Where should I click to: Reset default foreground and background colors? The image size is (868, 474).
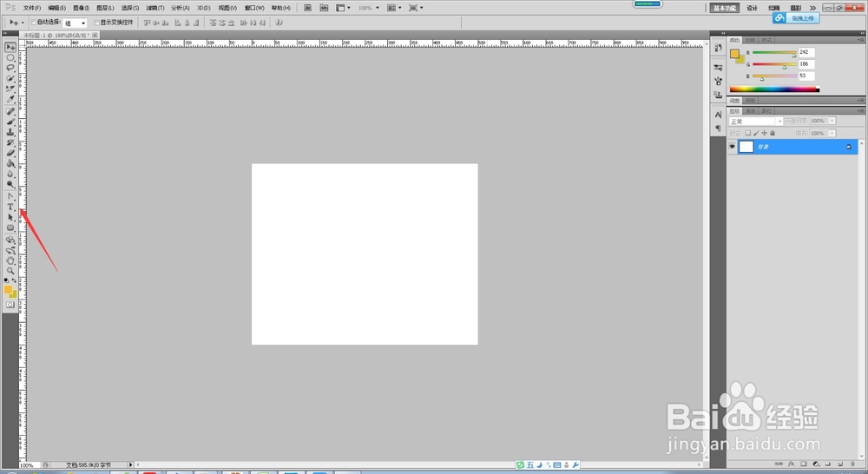[x=7, y=280]
